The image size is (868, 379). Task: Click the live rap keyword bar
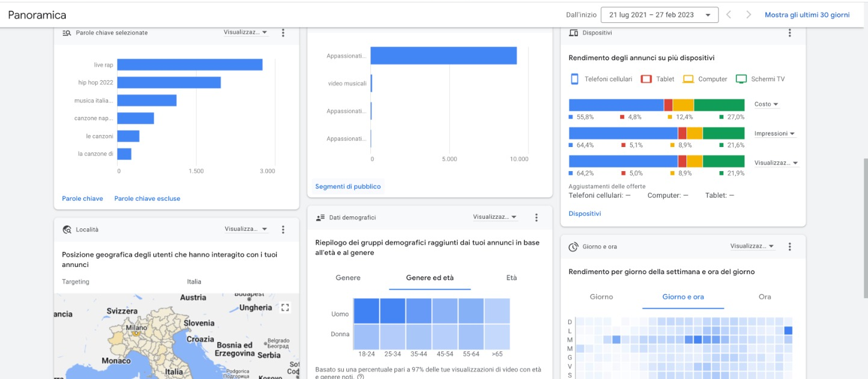coord(189,64)
